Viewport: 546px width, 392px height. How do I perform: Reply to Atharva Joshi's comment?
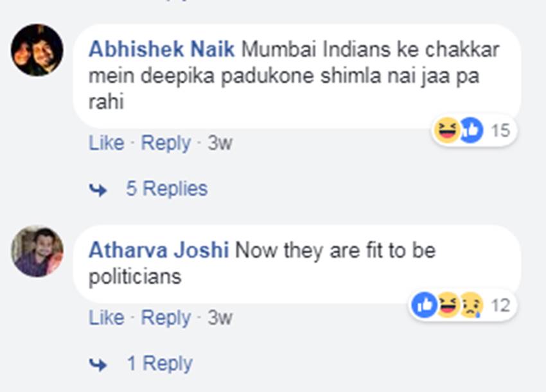[166, 318]
